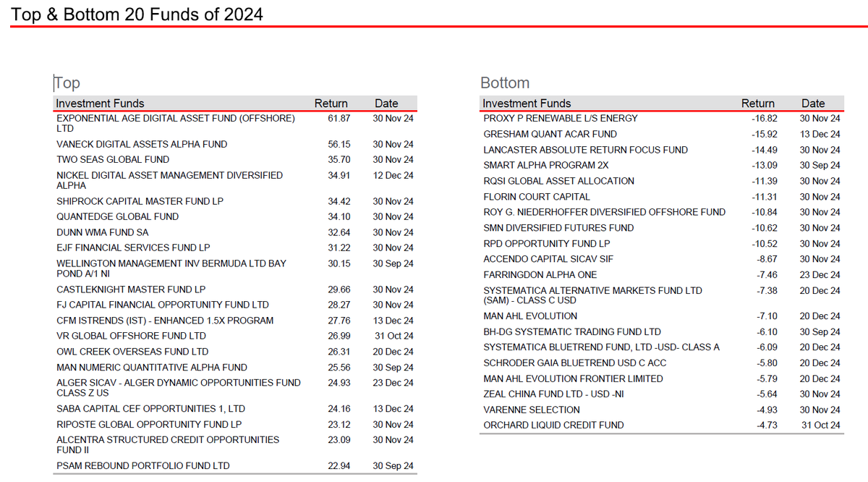Click GRESHAM QUANT ACAR FUND entry

click(x=550, y=134)
